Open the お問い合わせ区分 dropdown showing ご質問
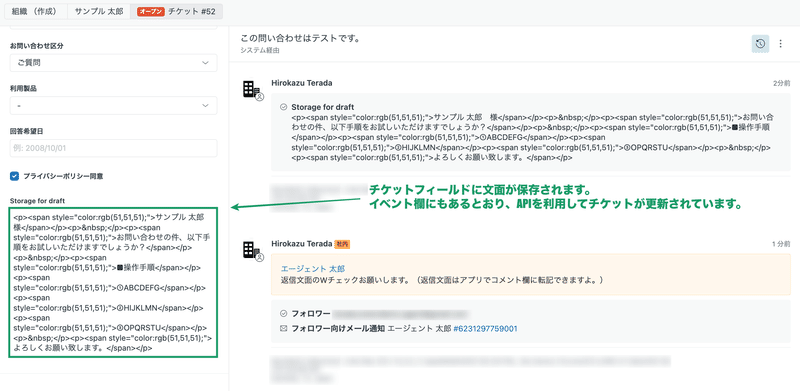The width and height of the screenshot is (800, 391). click(113, 63)
